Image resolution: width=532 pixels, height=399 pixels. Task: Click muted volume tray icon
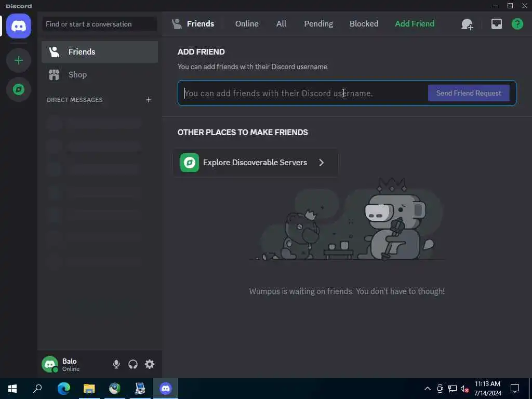pos(465,389)
